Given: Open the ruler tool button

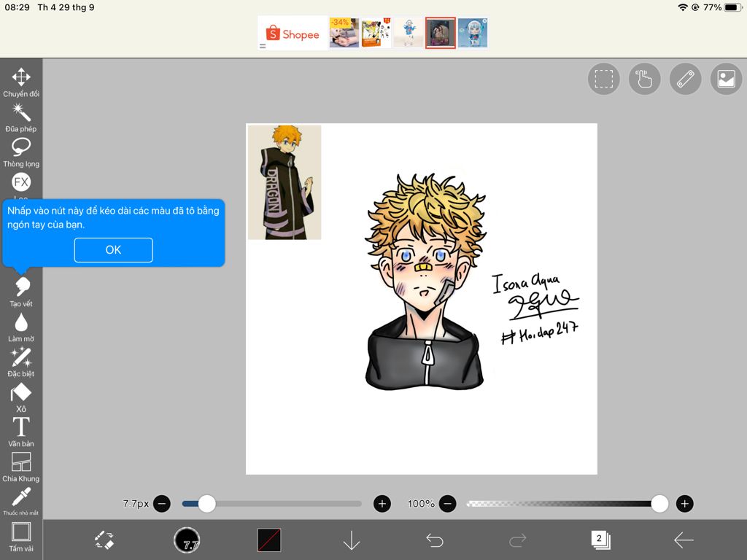Looking at the screenshot, I should 686,79.
